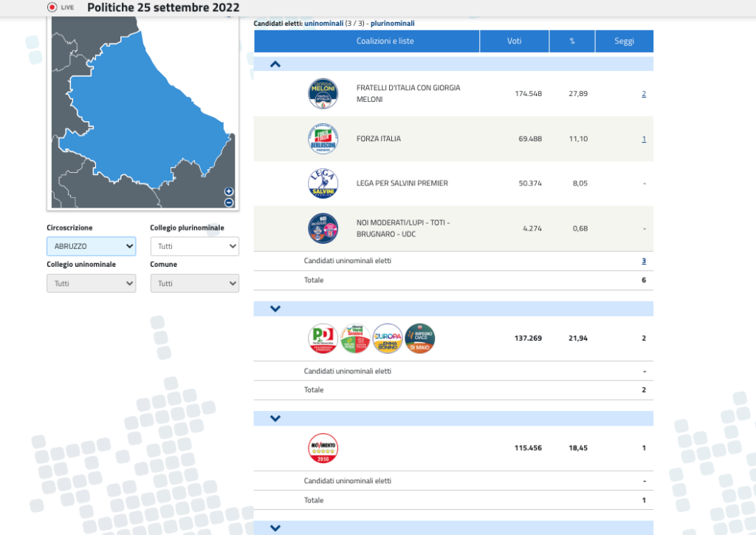
Task: Click Candidati uninominali eletti under Movimento 5 Stelle
Action: [348, 481]
